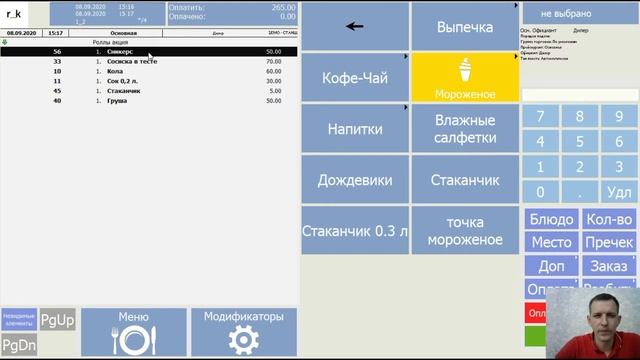Select the Сосиска в тесте row

coord(149,61)
